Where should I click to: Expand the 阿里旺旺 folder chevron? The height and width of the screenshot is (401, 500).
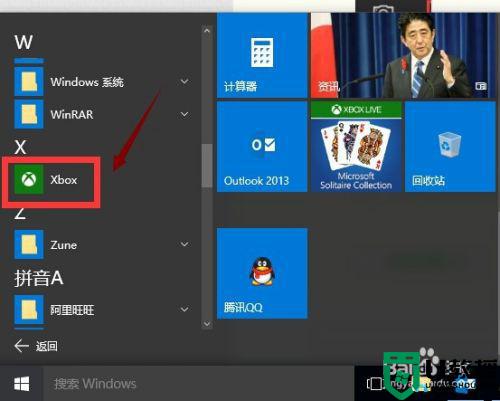click(x=184, y=309)
